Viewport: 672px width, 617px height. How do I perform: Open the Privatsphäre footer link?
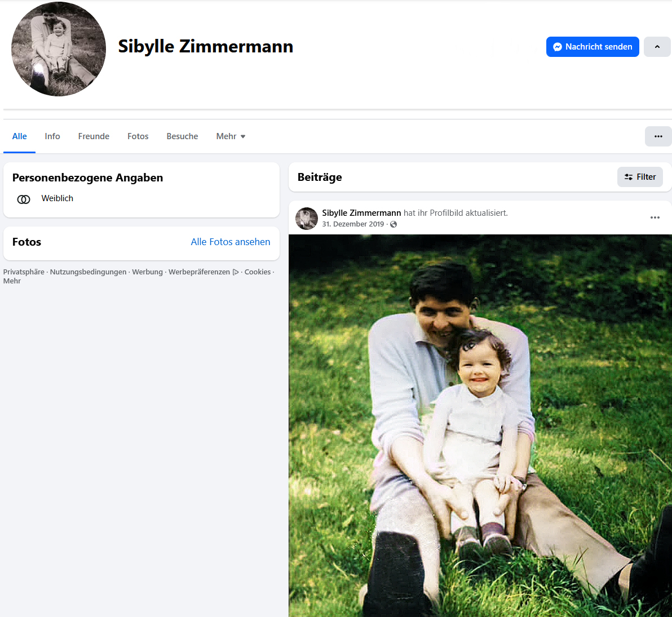coord(24,272)
